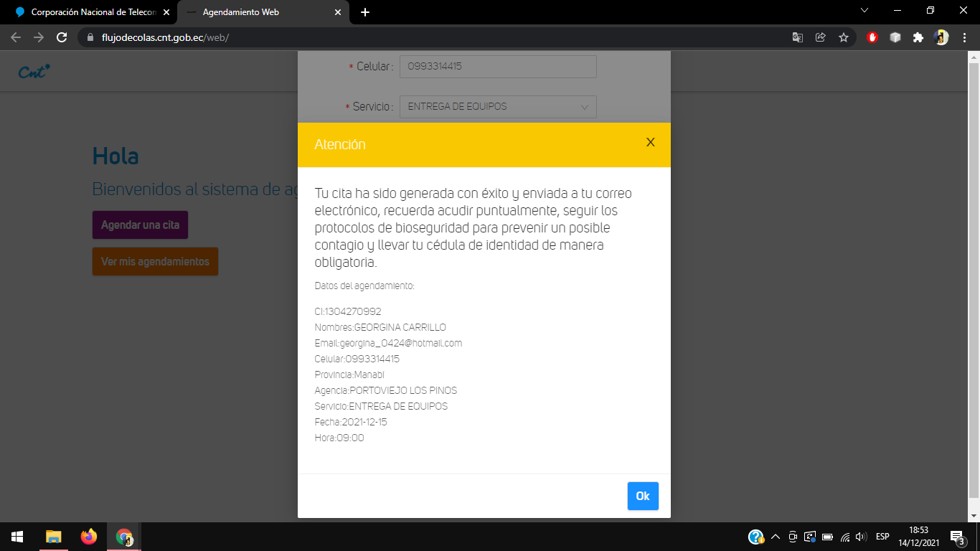Open Firefox from the taskbar
The image size is (980, 551).
point(89,537)
